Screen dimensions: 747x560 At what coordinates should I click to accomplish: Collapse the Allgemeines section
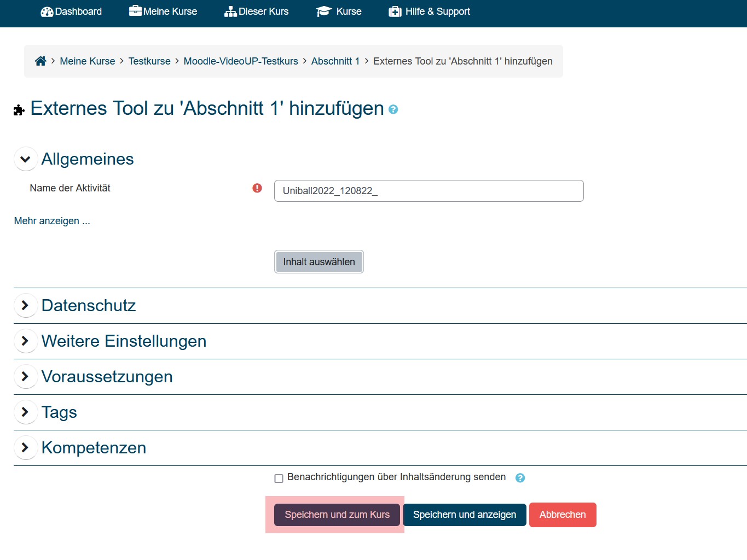click(x=25, y=159)
